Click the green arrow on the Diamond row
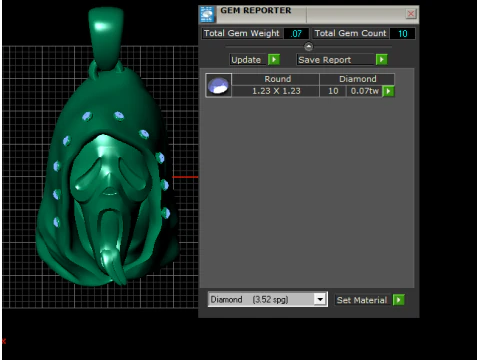This screenshot has height=360, width=480. coord(388,91)
